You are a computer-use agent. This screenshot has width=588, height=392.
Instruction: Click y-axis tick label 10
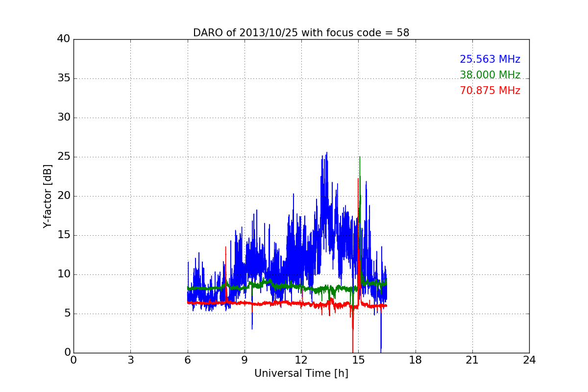pyautogui.click(x=64, y=274)
